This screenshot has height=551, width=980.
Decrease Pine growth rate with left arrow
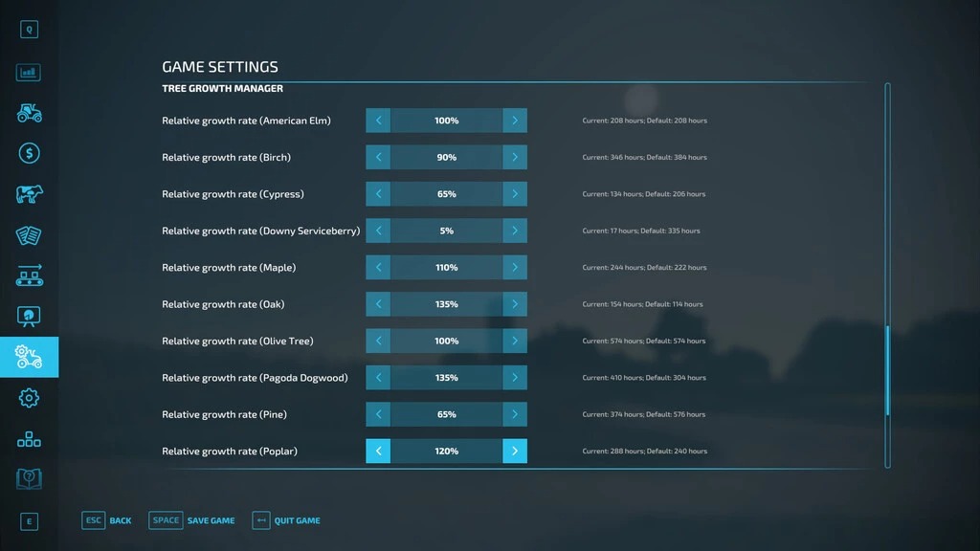tap(378, 414)
